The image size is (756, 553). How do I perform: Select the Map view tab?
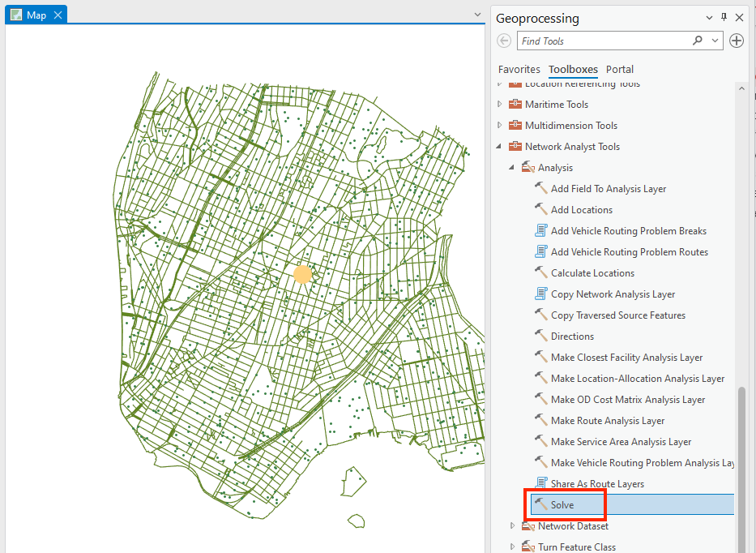pos(36,15)
